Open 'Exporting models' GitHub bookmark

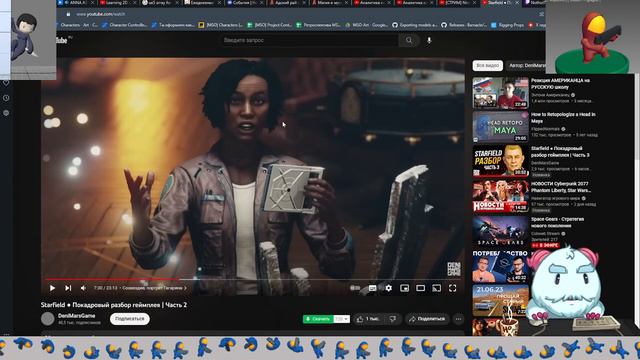415,25
